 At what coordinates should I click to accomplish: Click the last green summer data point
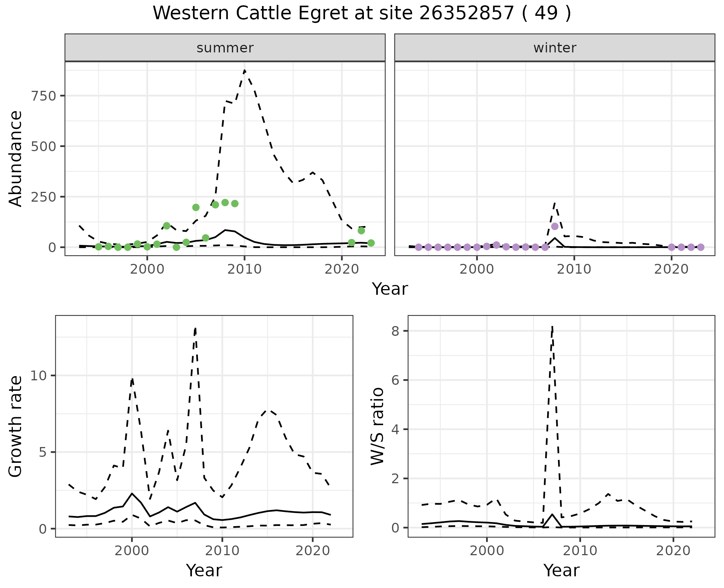point(371,243)
